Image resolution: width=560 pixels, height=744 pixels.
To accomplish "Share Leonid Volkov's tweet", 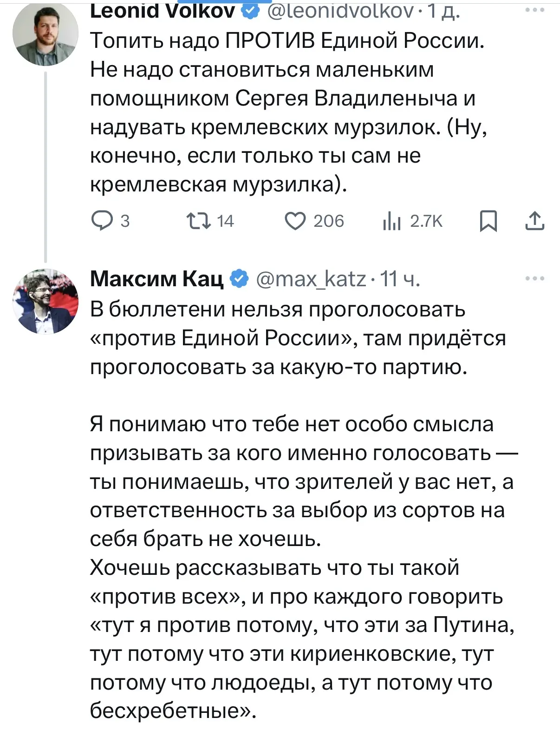I will (x=535, y=221).
